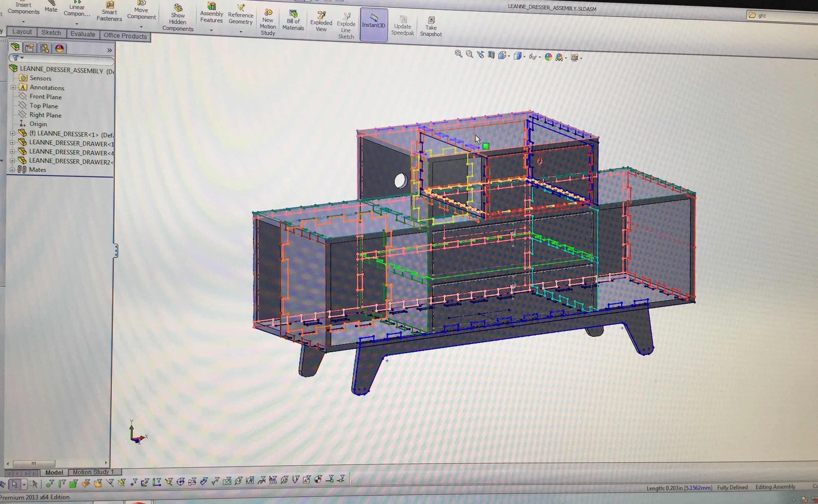Screen dimensions: 818x504
Task: Open the DisplayManager panel icon
Action: (x=59, y=48)
